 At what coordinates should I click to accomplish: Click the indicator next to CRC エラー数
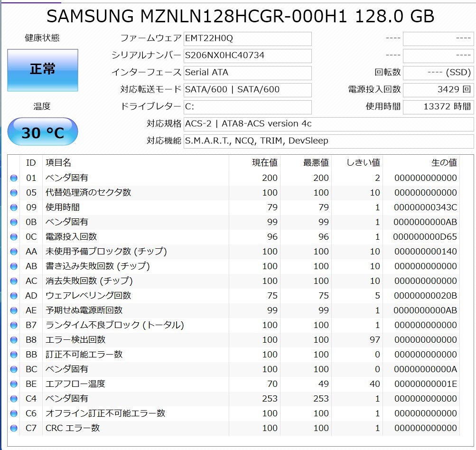point(14,428)
